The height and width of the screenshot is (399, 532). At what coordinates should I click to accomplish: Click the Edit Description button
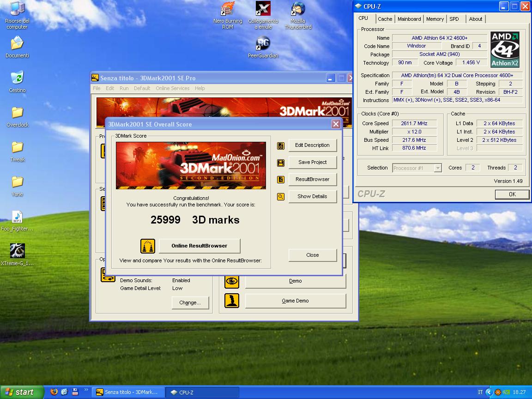(313, 145)
